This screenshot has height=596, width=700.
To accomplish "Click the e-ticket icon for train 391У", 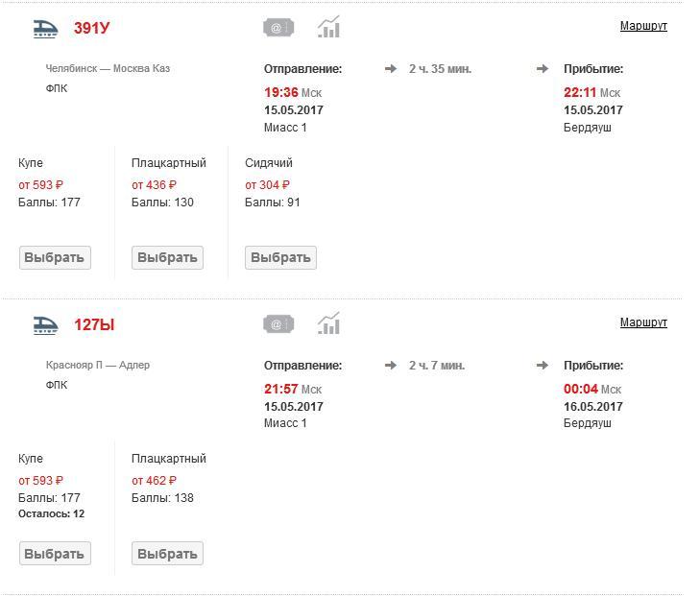I will click(x=278, y=28).
